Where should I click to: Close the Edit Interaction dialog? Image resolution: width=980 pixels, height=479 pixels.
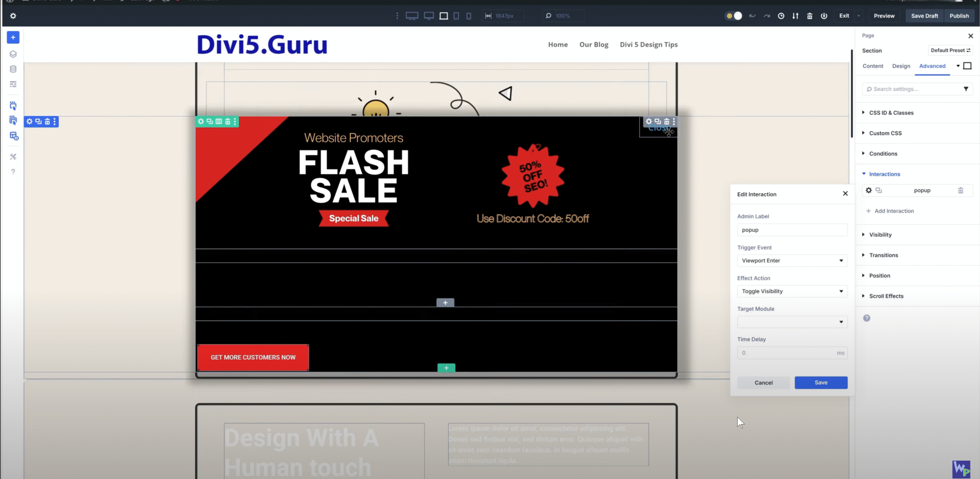click(845, 194)
